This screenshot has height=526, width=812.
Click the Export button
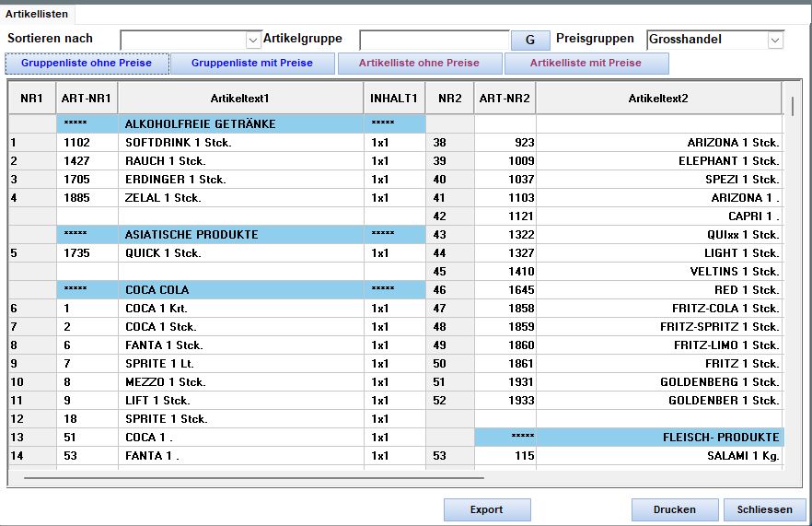coord(486,509)
